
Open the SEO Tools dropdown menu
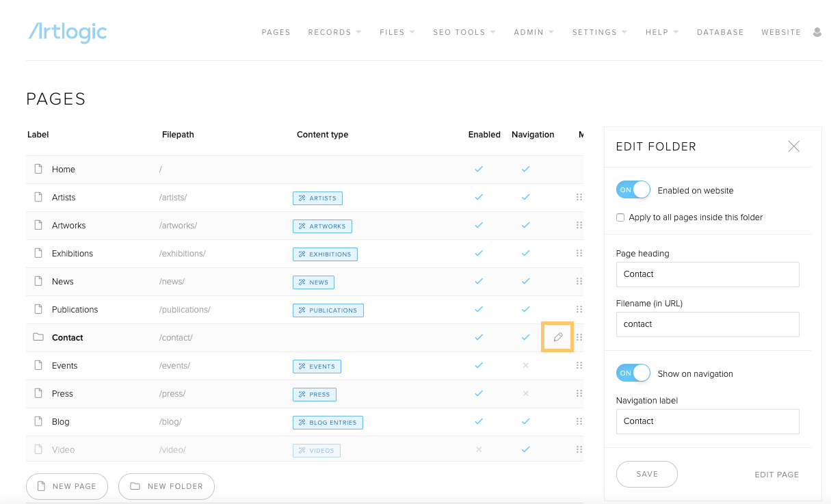click(464, 32)
